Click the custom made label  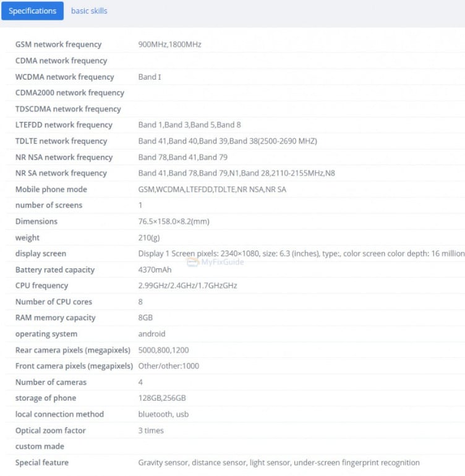[40, 446]
